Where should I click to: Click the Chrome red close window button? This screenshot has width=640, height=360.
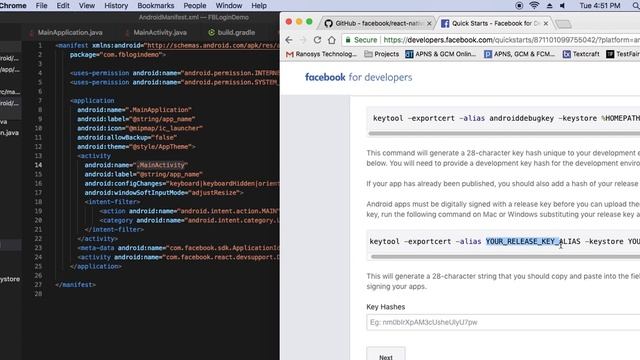point(289,22)
